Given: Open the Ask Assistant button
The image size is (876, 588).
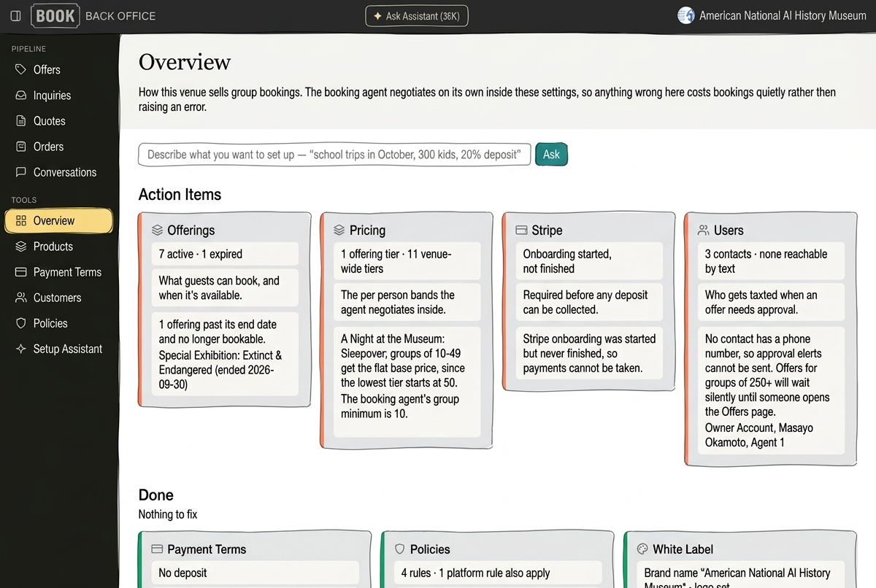Looking at the screenshot, I should 417,15.
